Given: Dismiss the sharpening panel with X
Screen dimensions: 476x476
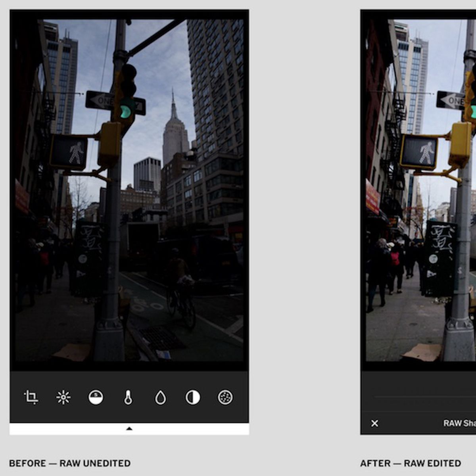Looking at the screenshot, I should (374, 424).
